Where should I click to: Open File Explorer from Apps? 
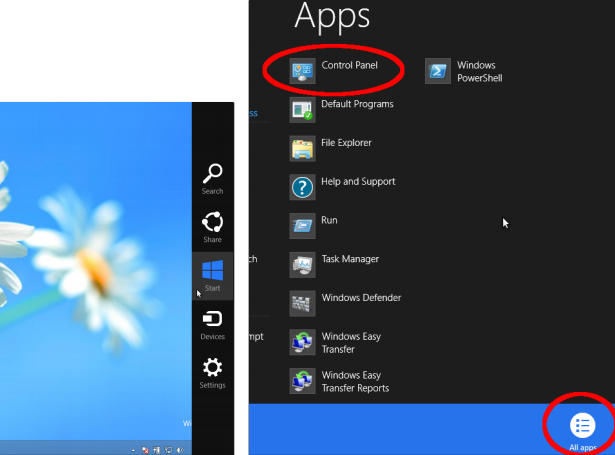[331, 149]
